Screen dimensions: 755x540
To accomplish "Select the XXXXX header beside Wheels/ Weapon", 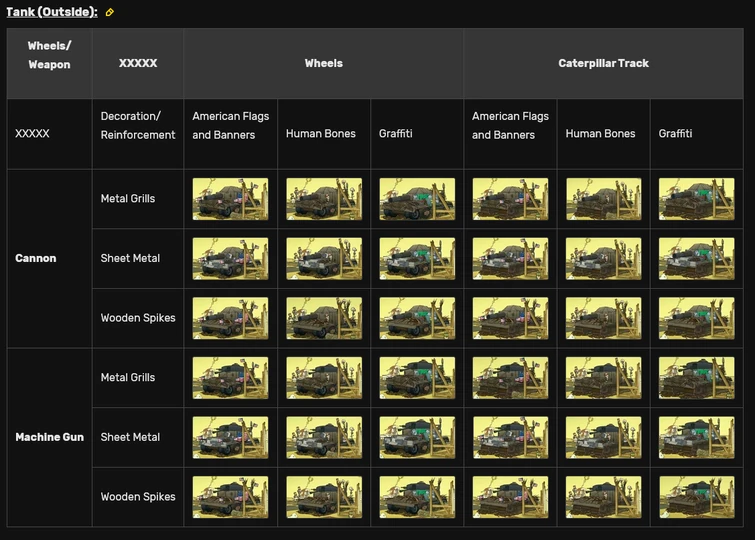I will (138, 63).
